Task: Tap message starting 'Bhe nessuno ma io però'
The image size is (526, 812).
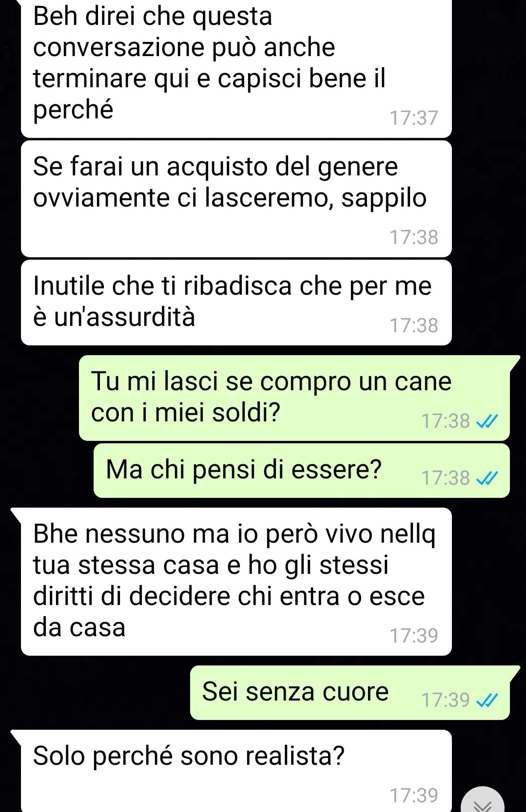Action: 236,582
